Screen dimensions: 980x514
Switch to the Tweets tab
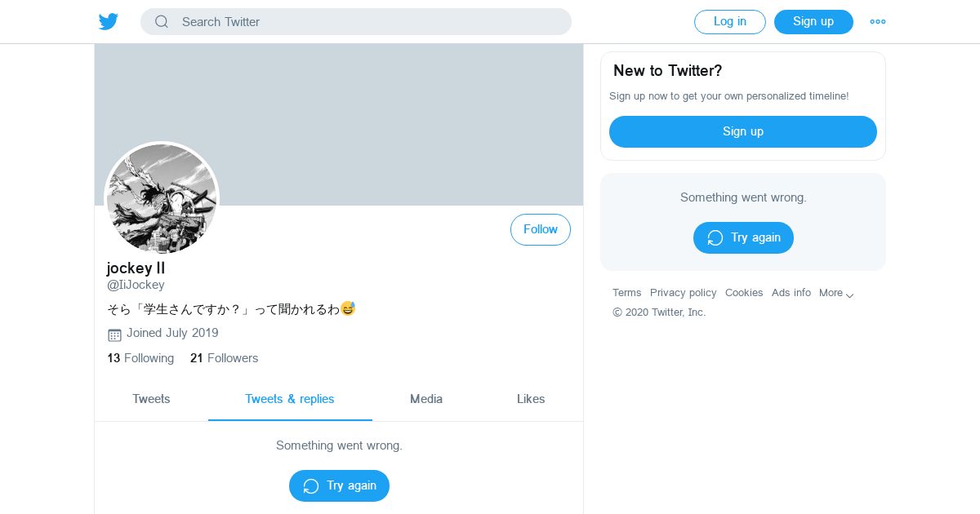[x=151, y=399]
